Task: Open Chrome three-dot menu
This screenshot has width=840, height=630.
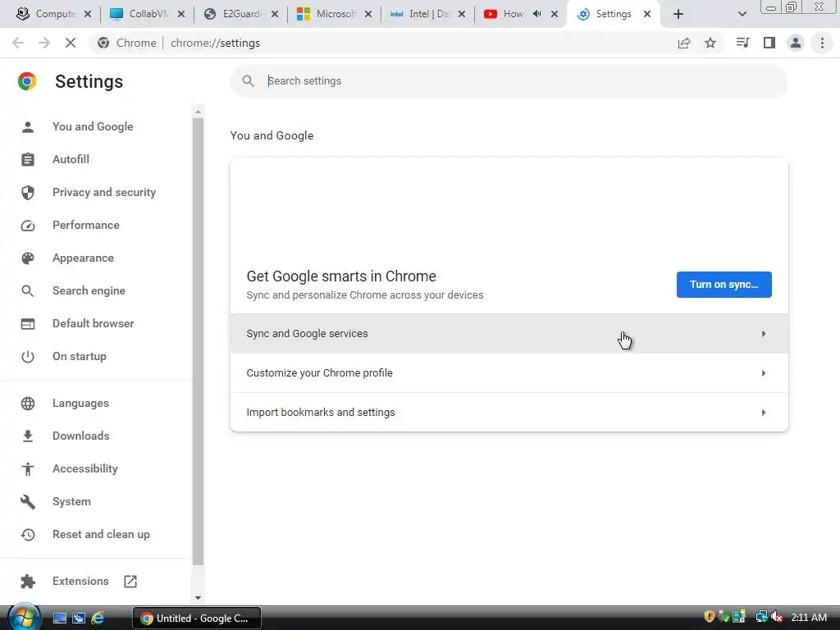Action: [822, 43]
